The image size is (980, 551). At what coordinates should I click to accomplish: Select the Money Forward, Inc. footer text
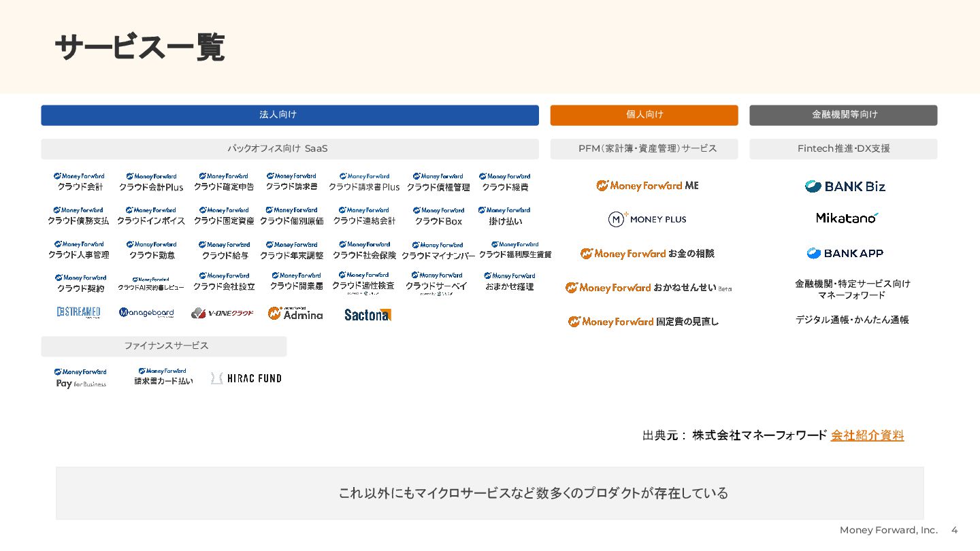click(x=889, y=530)
